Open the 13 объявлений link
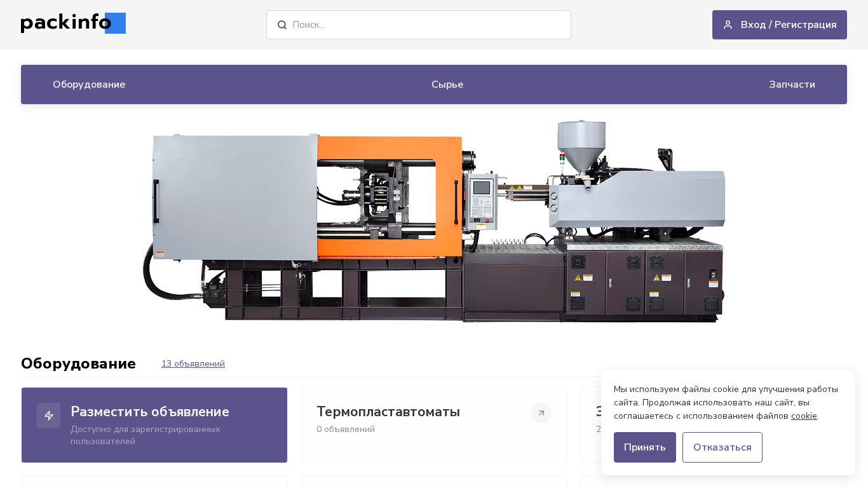Viewport: 868px width, 488px height. click(193, 364)
